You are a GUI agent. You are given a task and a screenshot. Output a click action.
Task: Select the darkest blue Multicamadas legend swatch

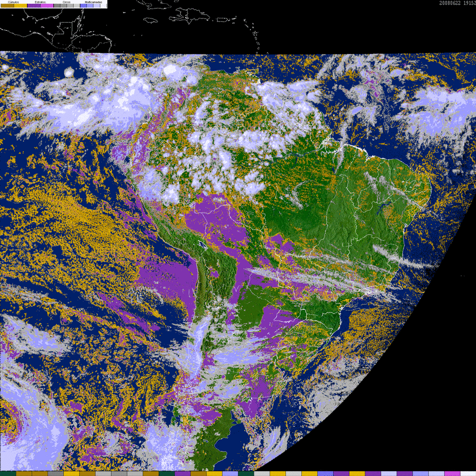[x=84, y=6]
